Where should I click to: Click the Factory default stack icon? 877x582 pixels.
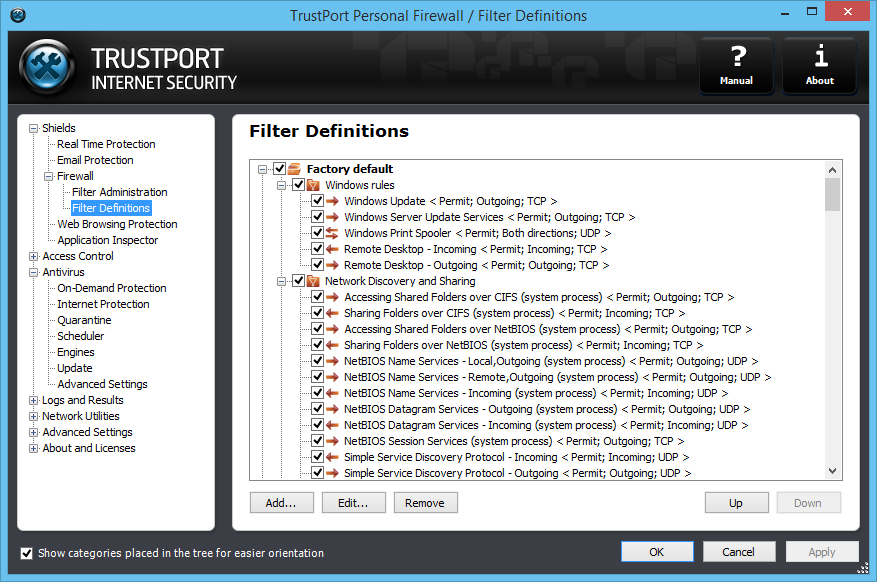294,168
